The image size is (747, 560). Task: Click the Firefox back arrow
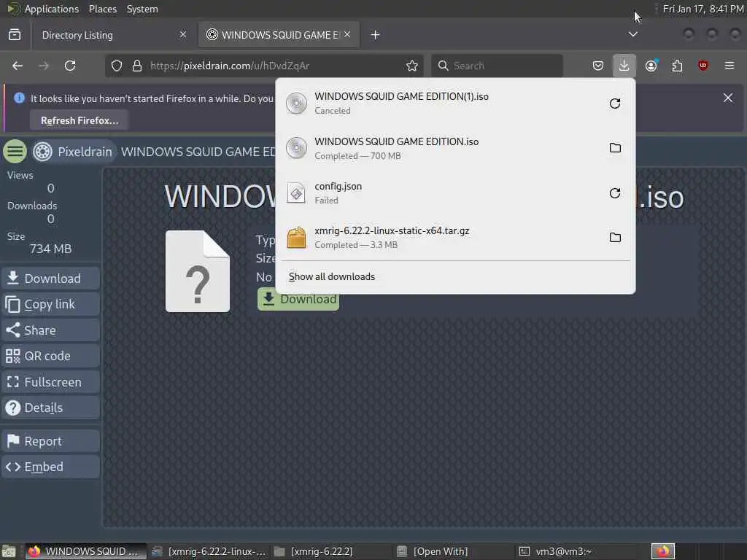(18, 66)
